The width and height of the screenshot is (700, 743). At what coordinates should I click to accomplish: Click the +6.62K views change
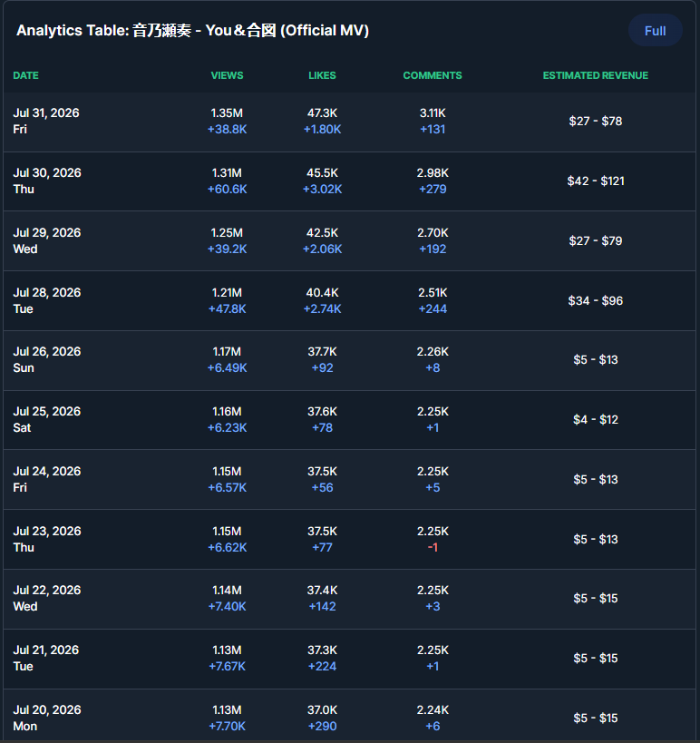227,547
